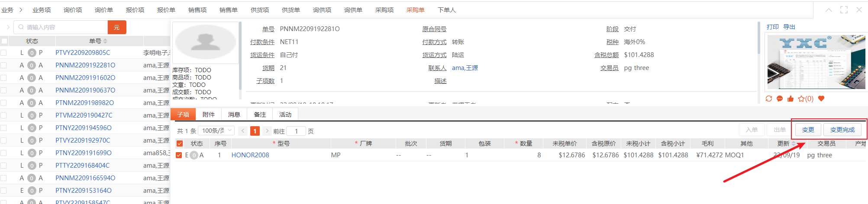This screenshot has width=868, height=204.
Task: Open order link PNNM2209191602O
Action: tap(85, 78)
